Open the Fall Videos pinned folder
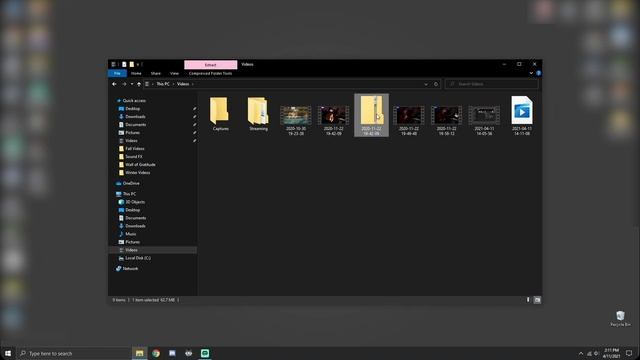Viewport: 640px width, 360px height. pos(135,149)
